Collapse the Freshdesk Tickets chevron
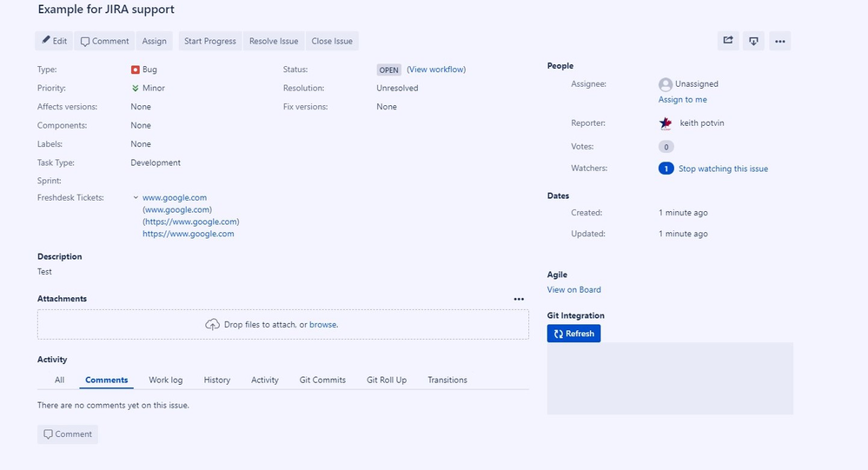Viewport: 868px width, 470px height. pos(136,197)
